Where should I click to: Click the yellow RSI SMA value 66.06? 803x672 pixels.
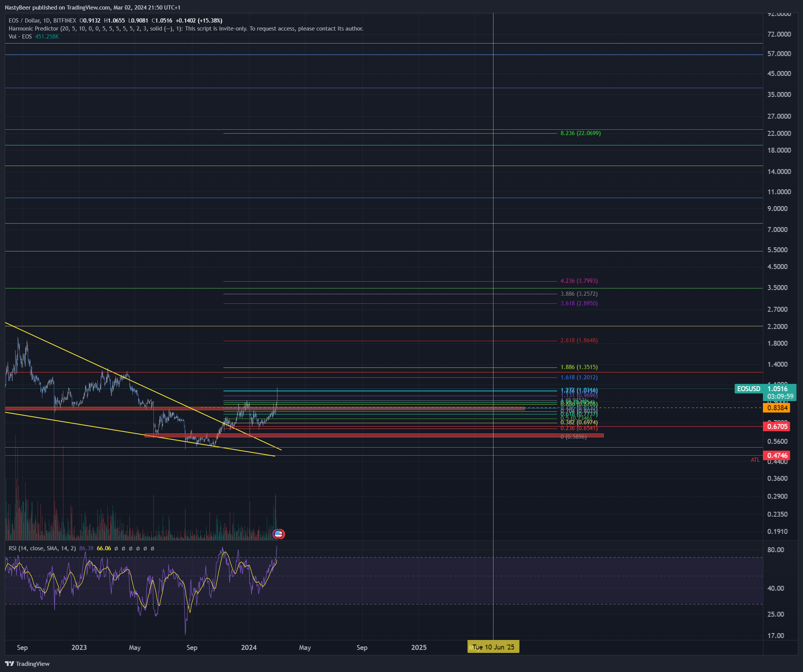click(x=104, y=548)
